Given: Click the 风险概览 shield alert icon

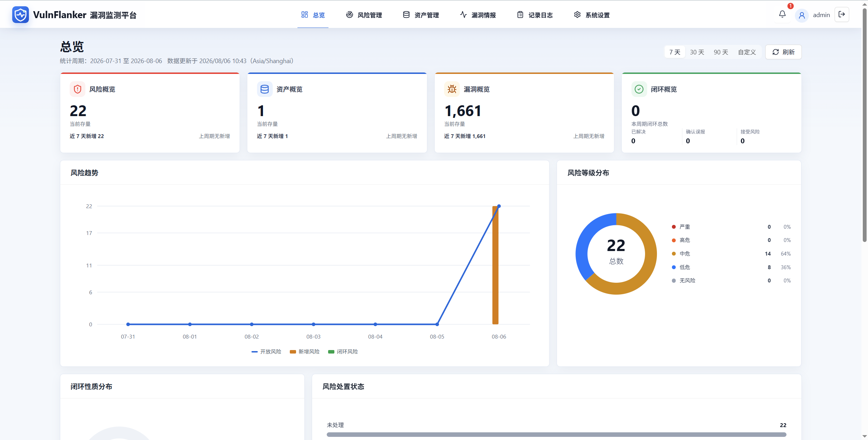Looking at the screenshot, I should point(78,89).
